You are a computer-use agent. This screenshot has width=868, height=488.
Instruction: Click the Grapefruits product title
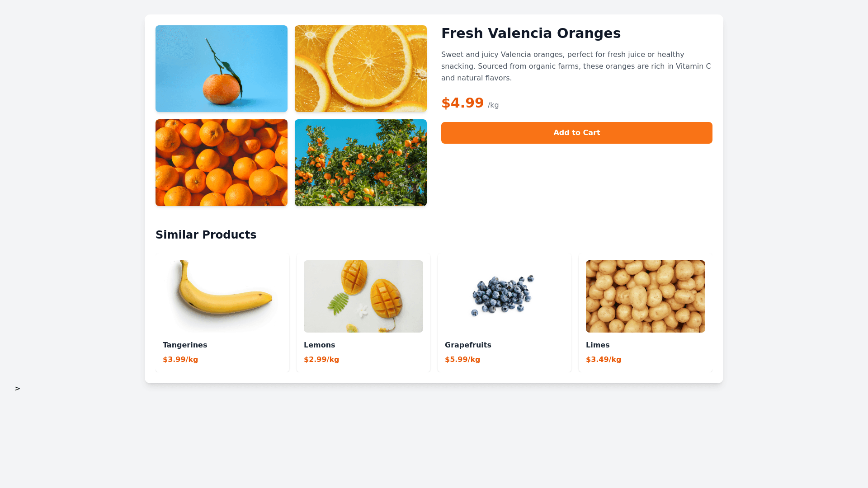pos(468,345)
